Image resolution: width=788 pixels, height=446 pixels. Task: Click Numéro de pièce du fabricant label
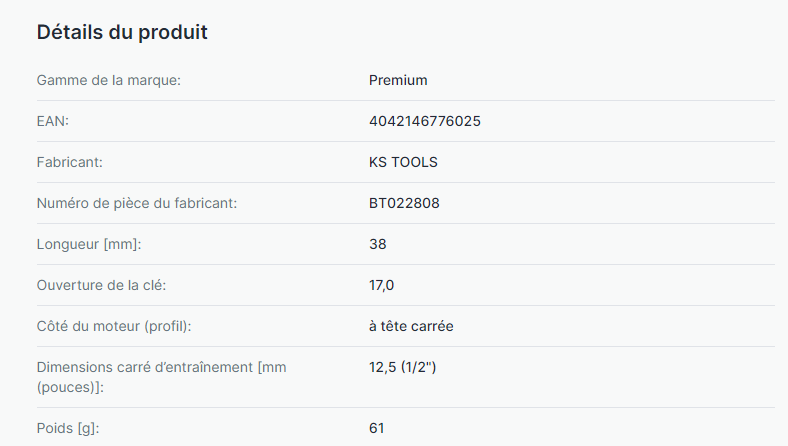click(x=137, y=203)
